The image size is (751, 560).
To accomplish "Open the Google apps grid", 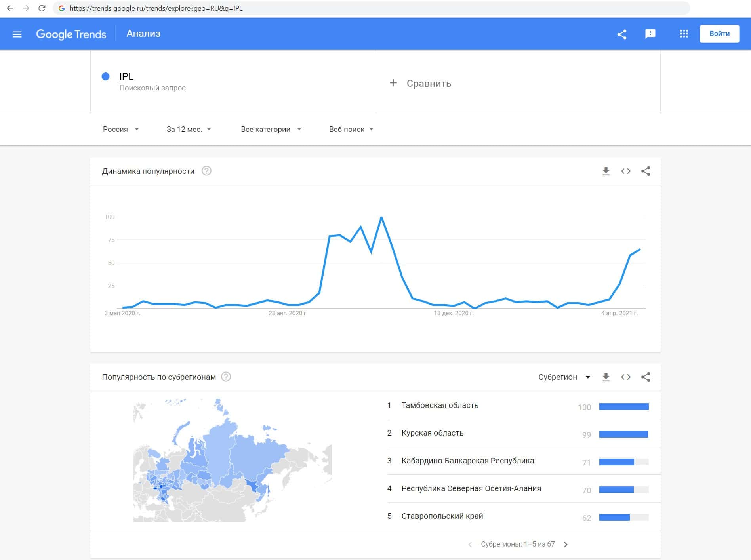I will click(x=684, y=34).
